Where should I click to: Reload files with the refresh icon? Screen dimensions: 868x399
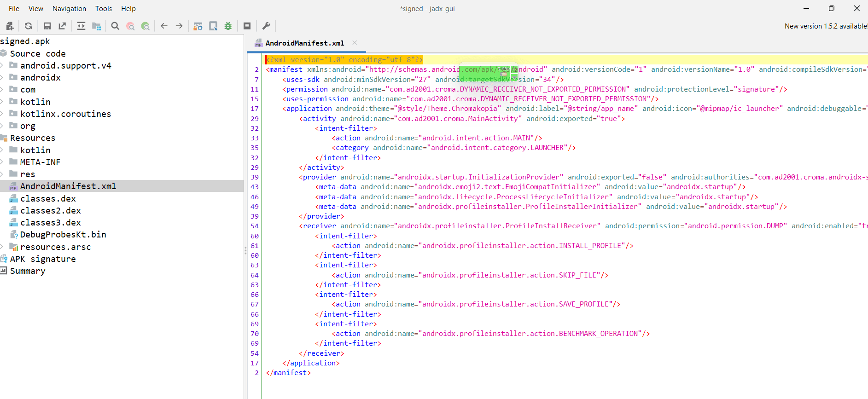click(29, 26)
